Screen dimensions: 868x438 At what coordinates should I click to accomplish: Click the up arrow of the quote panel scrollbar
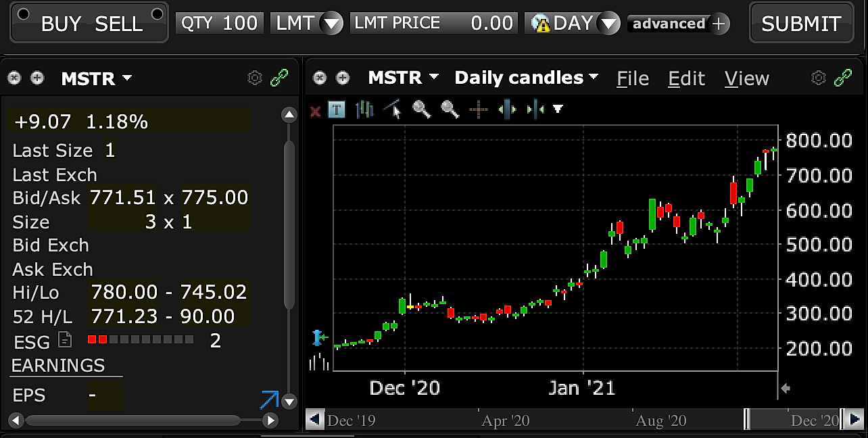pyautogui.click(x=289, y=115)
